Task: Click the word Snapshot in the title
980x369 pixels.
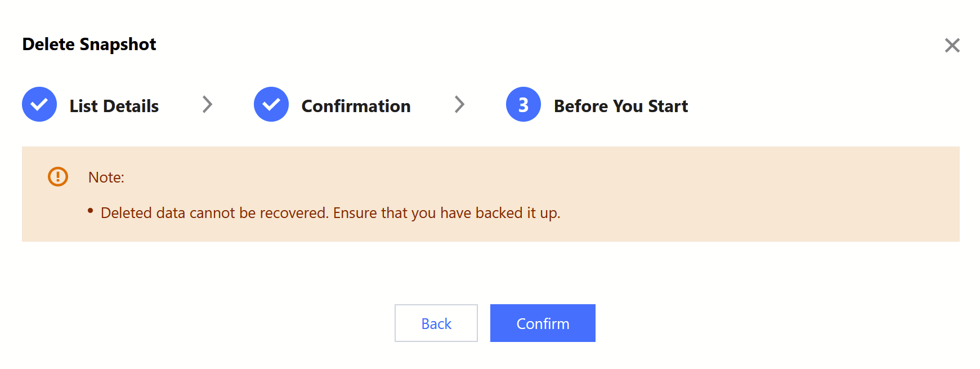Action: point(118,45)
